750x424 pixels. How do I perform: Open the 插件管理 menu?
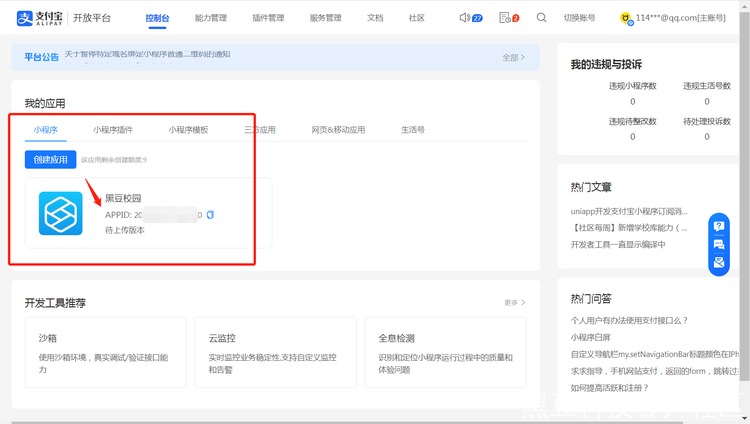(268, 18)
